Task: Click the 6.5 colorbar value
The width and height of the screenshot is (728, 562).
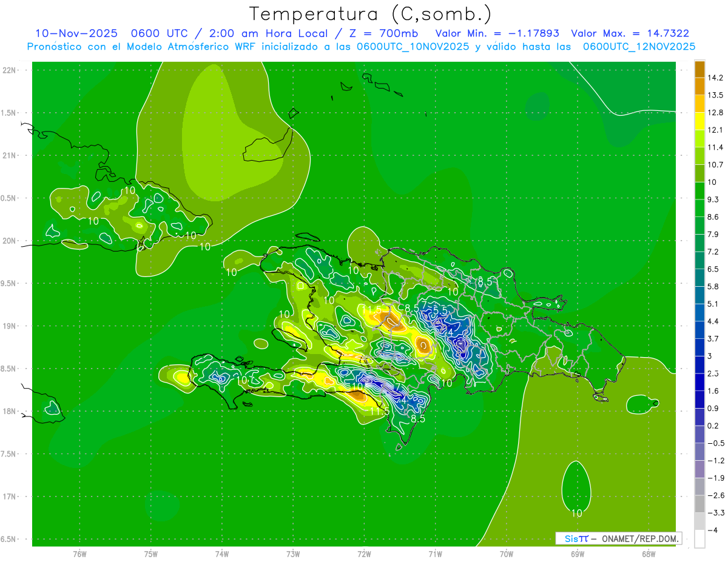Action: click(713, 269)
